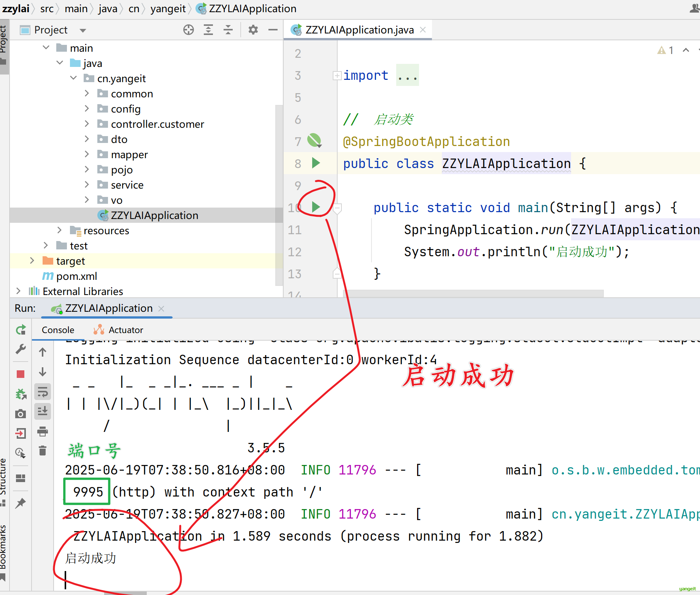This screenshot has width=700, height=595.
Task: Collapse the cn.yangeit package
Action: point(73,78)
